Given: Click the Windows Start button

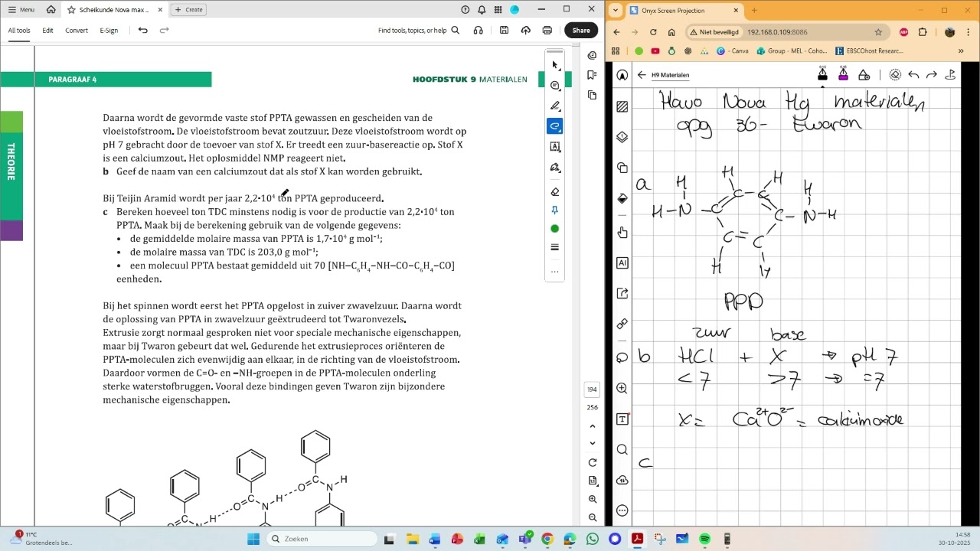Looking at the screenshot, I should pyautogui.click(x=253, y=539).
